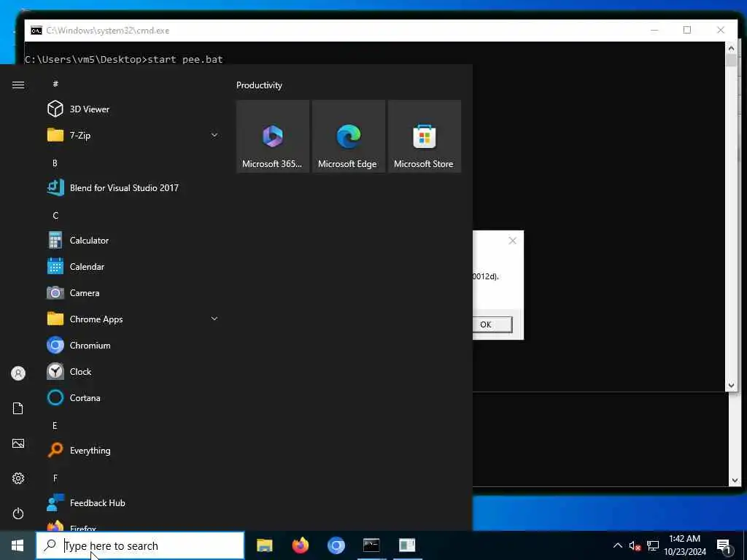This screenshot has height=560, width=747.
Task: Click the E letter group header
Action: 55,425
